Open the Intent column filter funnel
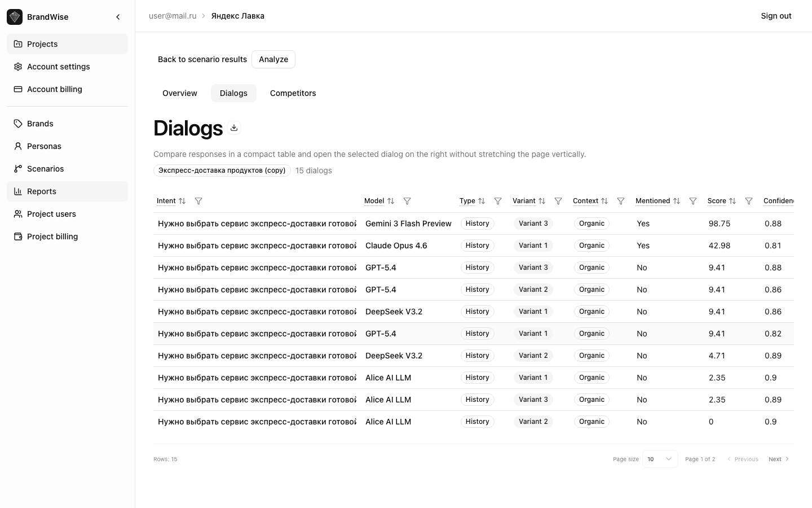 click(x=198, y=201)
